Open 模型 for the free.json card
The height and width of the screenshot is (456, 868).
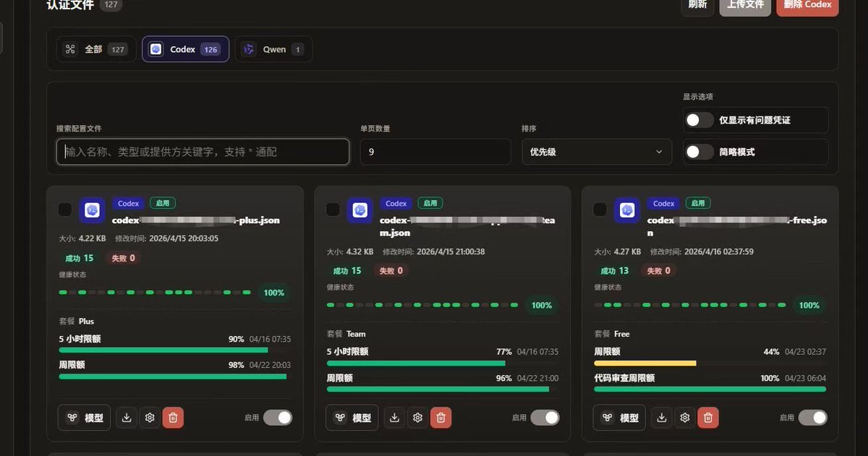(x=620, y=418)
